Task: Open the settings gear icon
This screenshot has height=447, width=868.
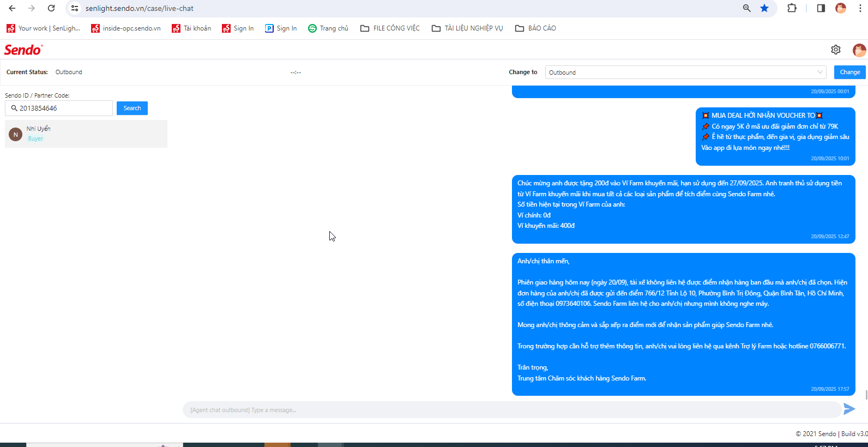Action: 836,50
